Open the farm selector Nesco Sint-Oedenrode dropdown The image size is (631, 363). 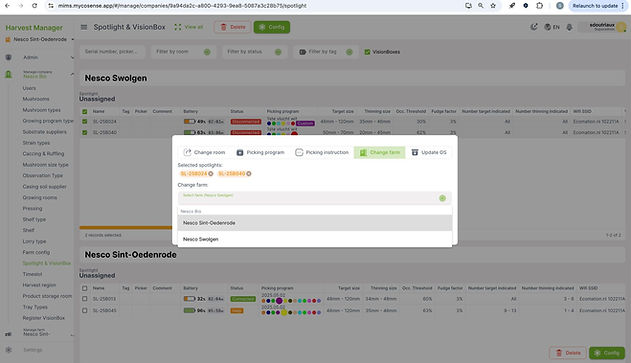pyautogui.click(x=40, y=39)
